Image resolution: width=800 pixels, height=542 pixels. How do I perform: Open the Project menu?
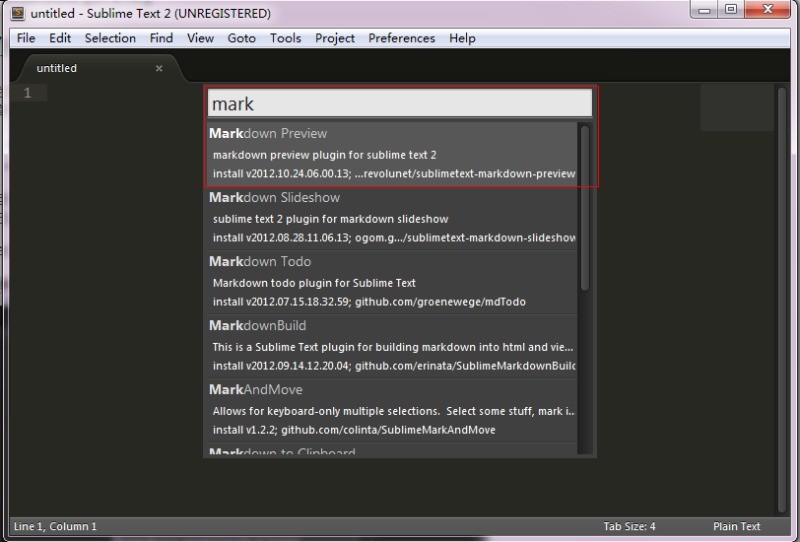335,38
